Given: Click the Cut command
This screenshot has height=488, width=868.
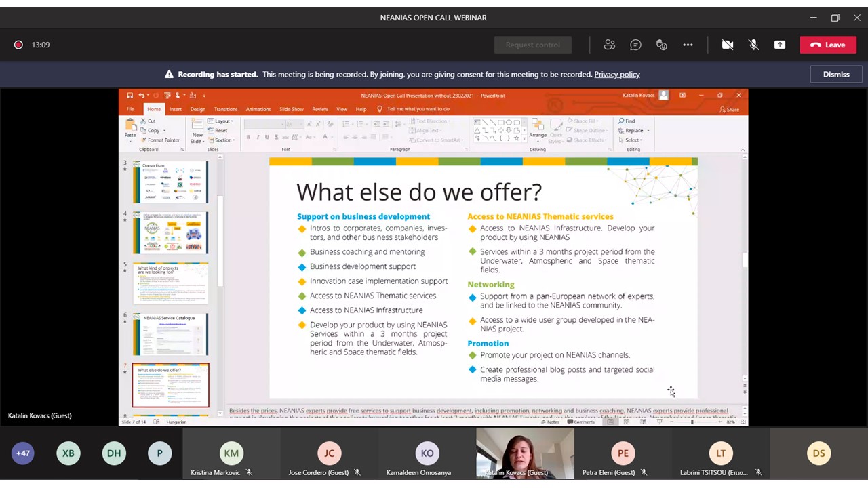Looking at the screenshot, I should (149, 121).
